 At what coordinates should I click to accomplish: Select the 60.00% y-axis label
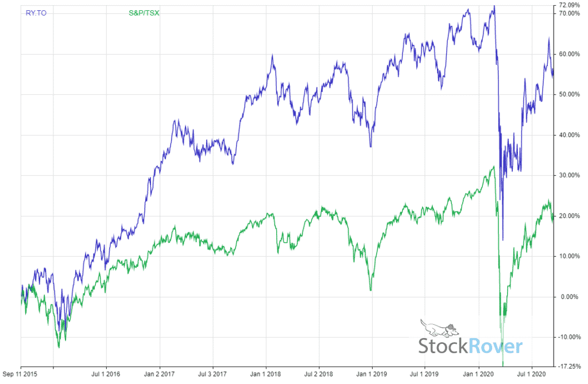tap(571, 54)
